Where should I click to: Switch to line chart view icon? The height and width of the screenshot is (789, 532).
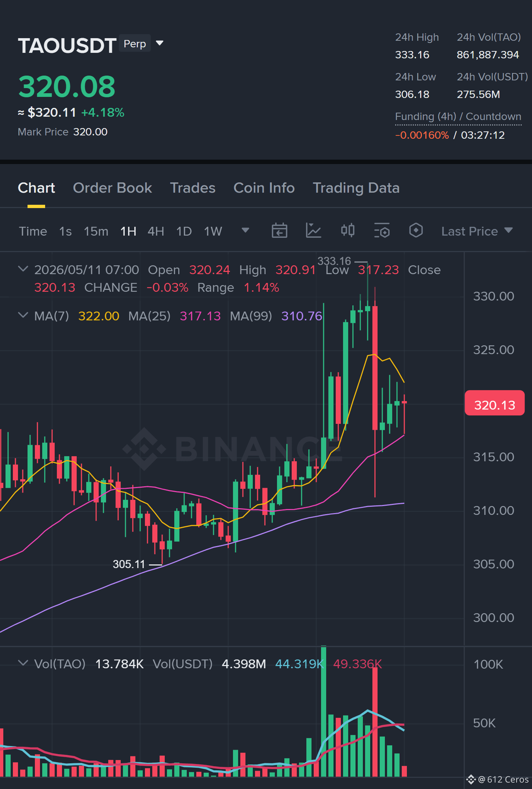pos(313,231)
